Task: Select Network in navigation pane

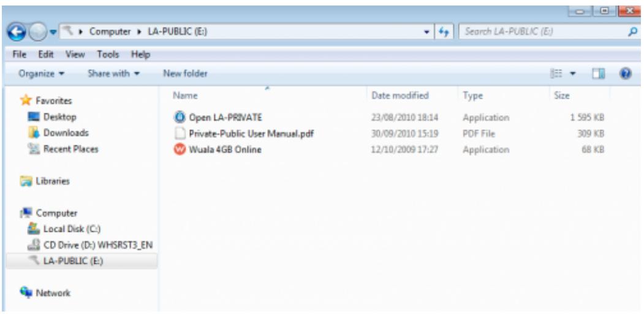Action: pos(53,293)
